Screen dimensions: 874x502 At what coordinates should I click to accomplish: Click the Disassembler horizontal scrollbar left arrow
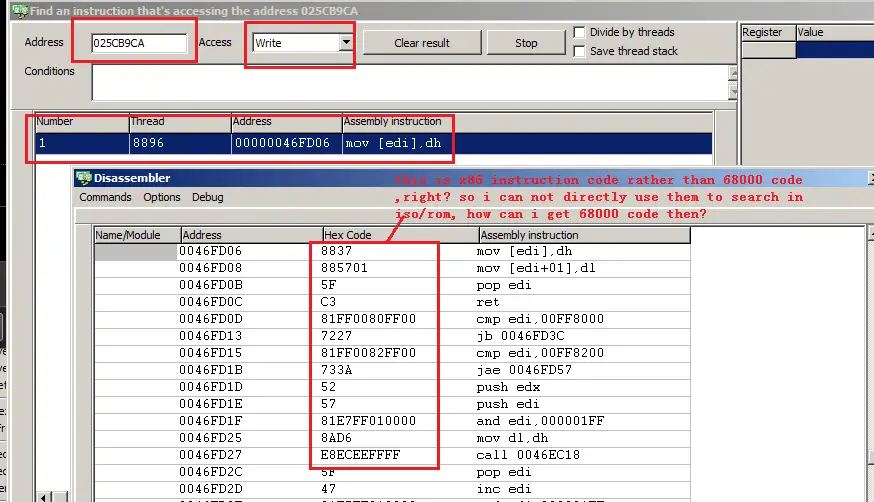pos(45,496)
